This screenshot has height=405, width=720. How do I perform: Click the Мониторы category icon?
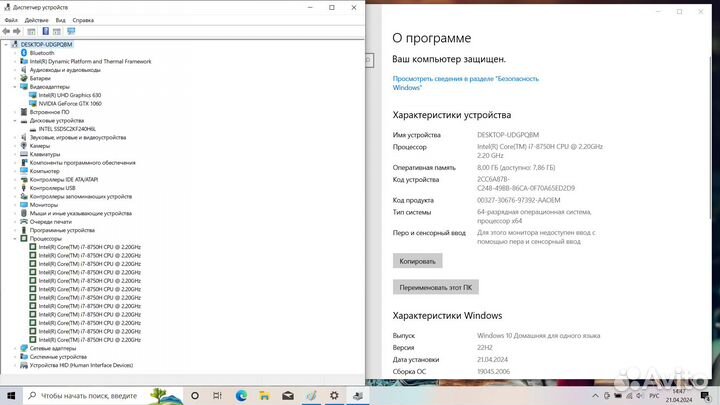(24, 205)
